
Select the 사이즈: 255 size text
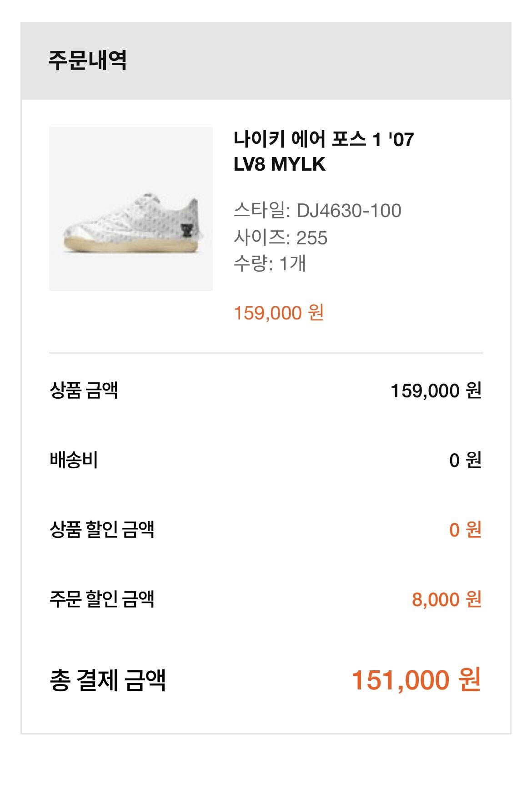pyautogui.click(x=280, y=238)
